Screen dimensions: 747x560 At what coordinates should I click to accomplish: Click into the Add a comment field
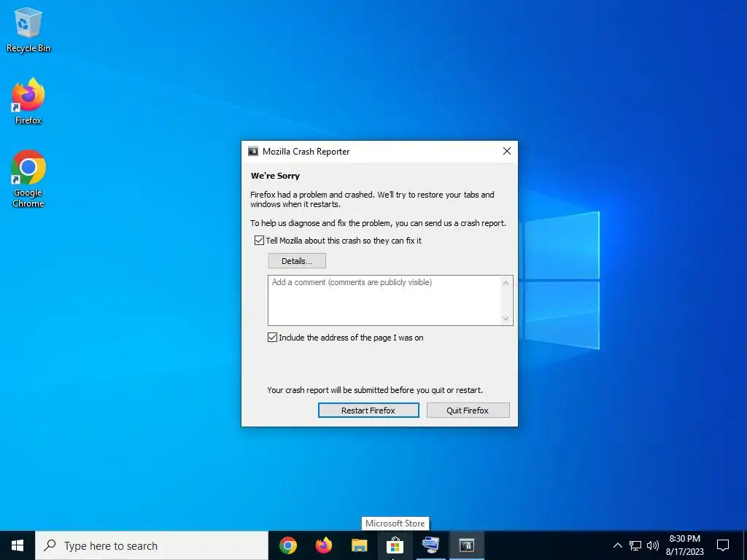click(384, 300)
